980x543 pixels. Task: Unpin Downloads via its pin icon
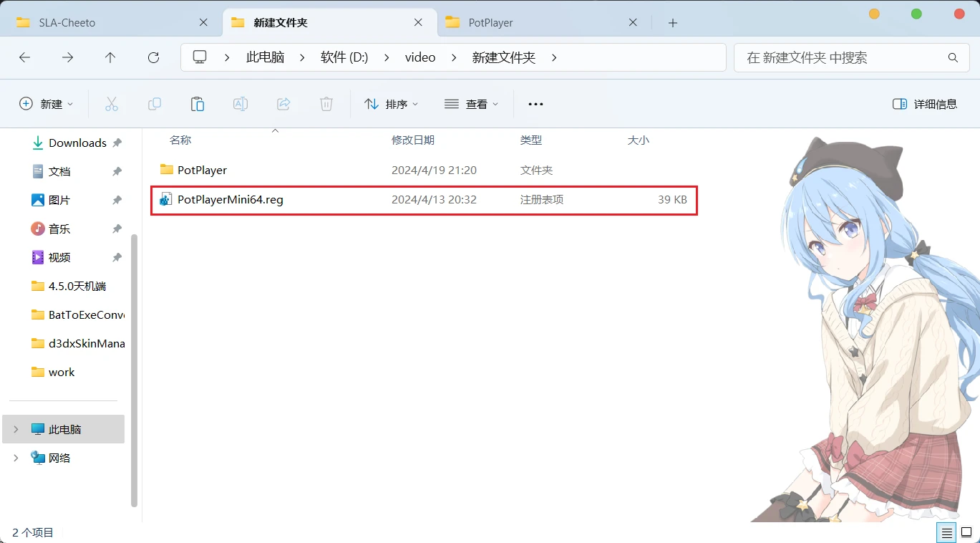(x=117, y=143)
